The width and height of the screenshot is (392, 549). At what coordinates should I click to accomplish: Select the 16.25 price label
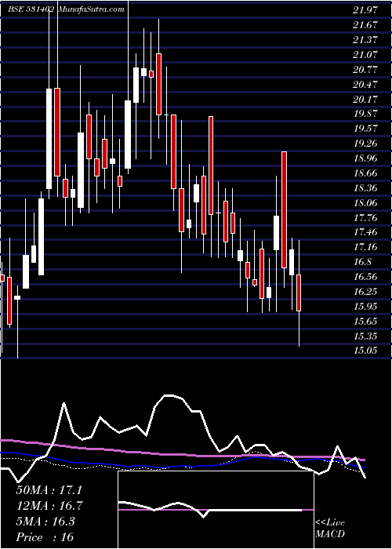pos(365,292)
